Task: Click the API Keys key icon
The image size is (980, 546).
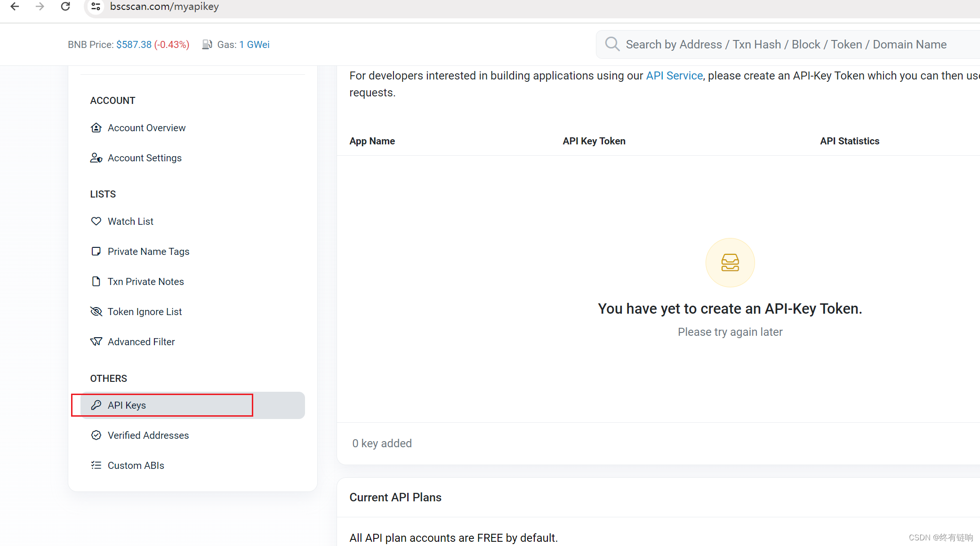Action: pos(96,405)
